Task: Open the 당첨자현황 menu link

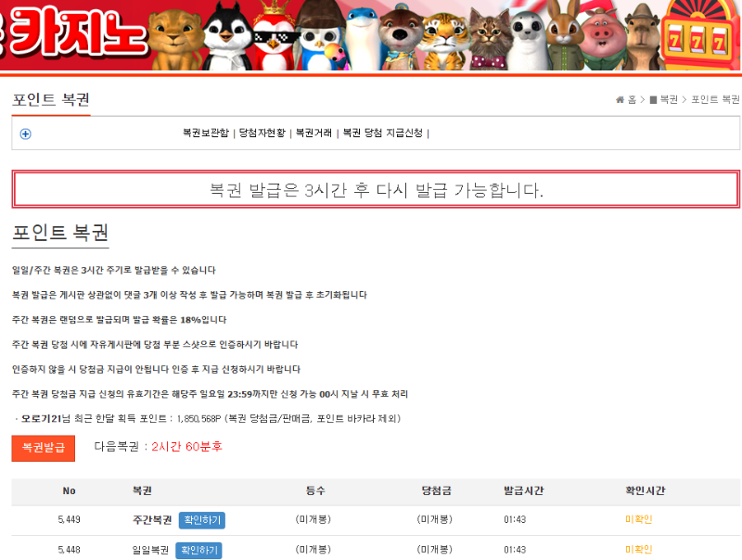Action: [x=262, y=133]
